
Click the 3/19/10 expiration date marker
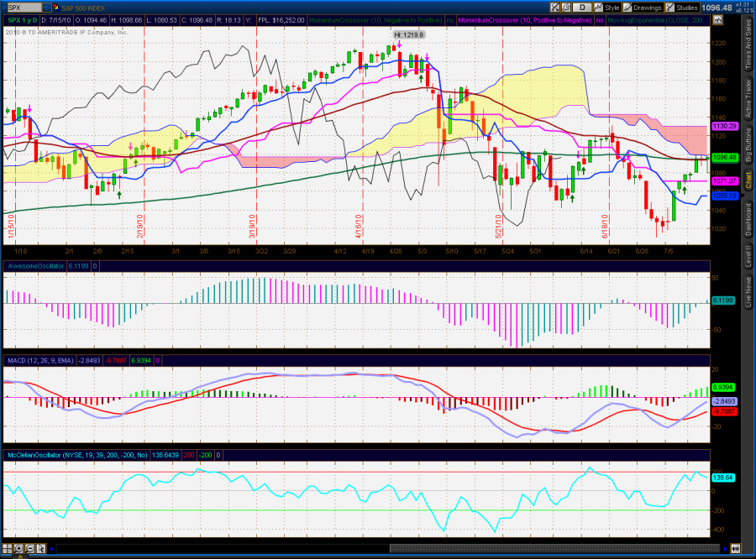click(252, 227)
